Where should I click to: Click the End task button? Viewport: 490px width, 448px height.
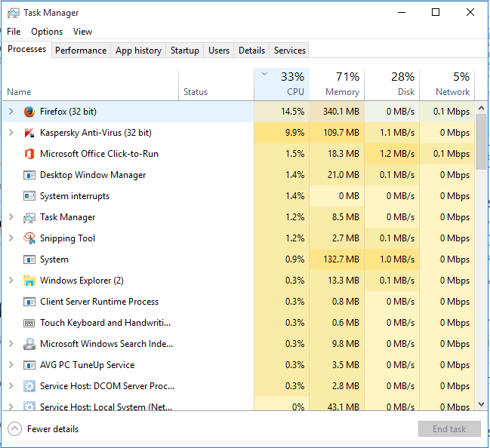pos(449,429)
